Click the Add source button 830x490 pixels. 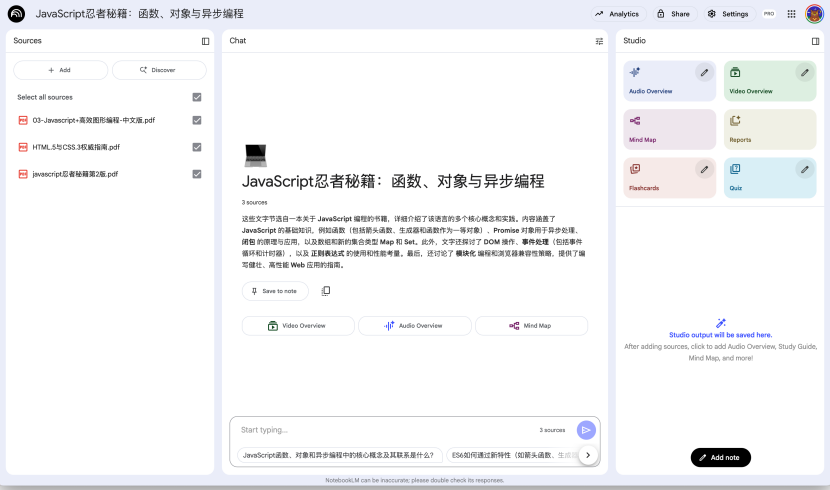pos(60,70)
